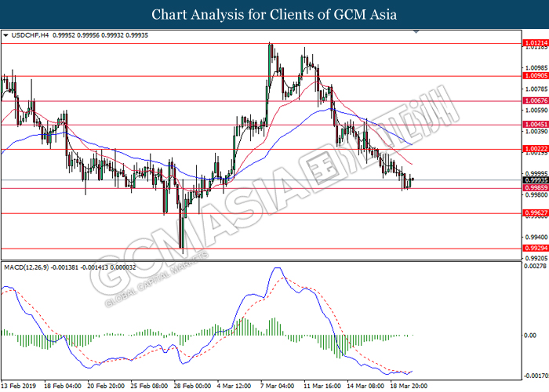Select the 1.00451 price level label
This screenshot has width=549, height=392.
(536, 125)
